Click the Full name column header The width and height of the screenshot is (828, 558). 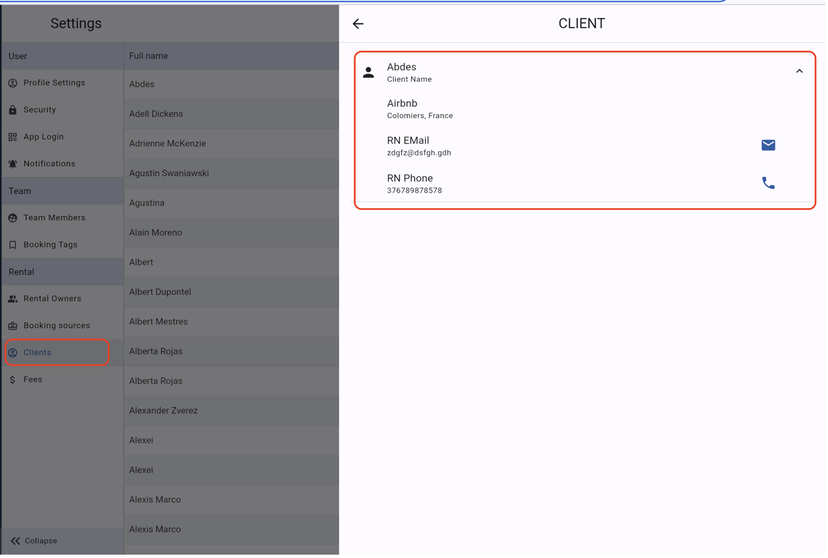(x=149, y=56)
